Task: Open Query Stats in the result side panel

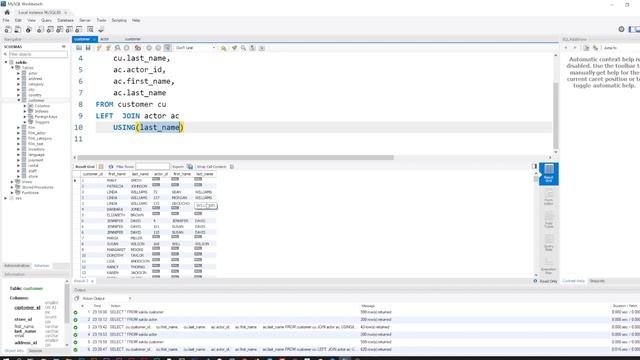Action: click(x=549, y=243)
